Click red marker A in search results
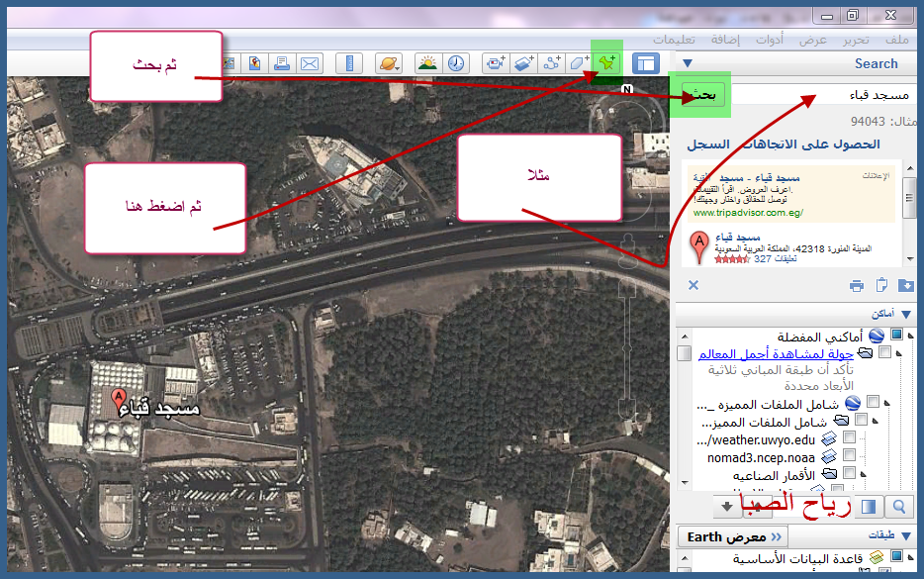 [699, 246]
